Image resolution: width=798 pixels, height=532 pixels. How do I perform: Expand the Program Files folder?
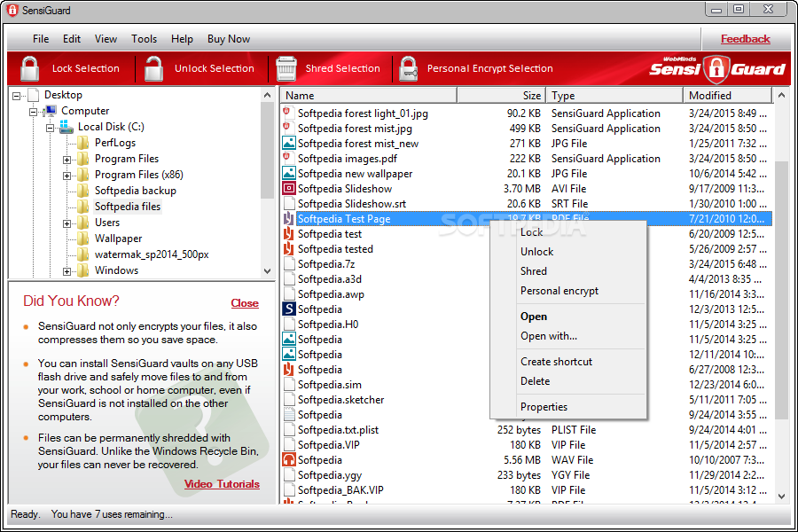pos(66,160)
